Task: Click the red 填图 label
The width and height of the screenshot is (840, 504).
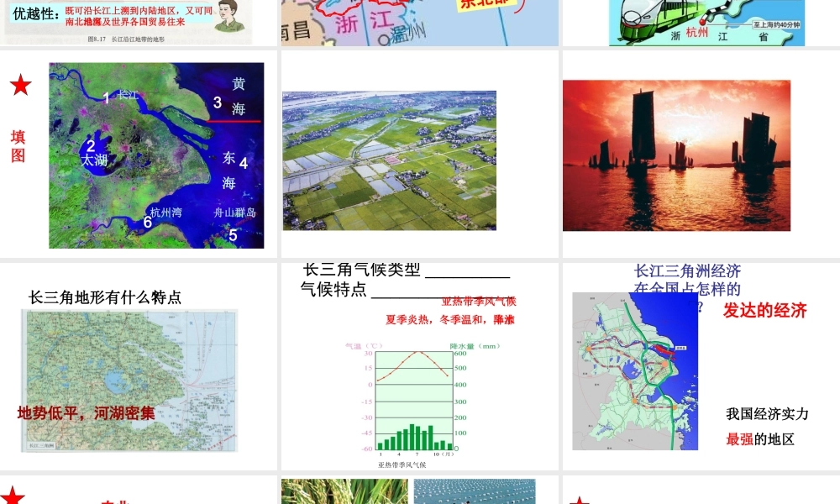Action: 18,146
